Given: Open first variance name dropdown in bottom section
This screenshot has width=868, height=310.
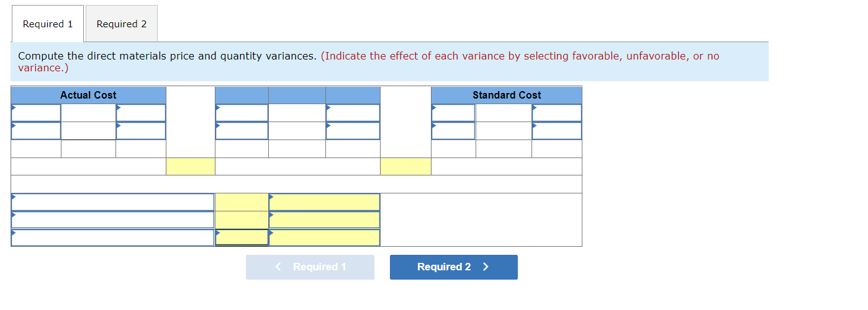Looking at the screenshot, I should (113, 202).
